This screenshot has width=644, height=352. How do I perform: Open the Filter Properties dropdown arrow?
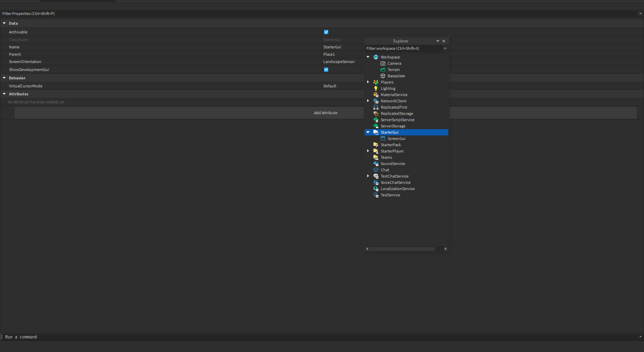[x=640, y=14]
